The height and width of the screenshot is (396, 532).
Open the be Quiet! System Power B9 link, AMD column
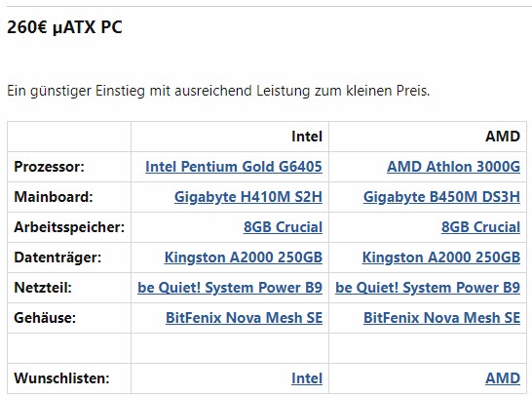(428, 288)
